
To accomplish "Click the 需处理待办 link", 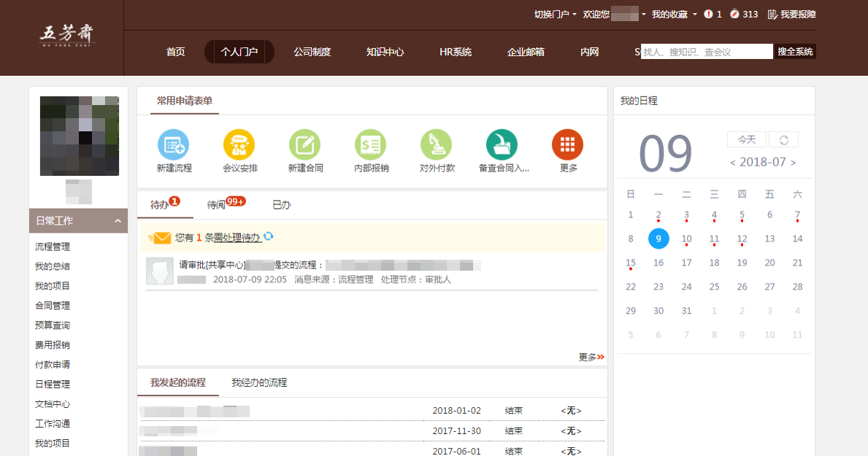I will (x=237, y=237).
